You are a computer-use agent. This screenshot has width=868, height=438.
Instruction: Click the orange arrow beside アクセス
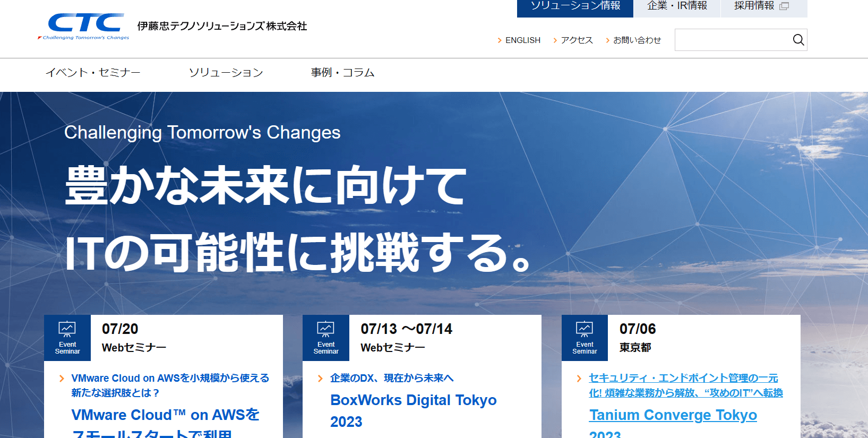(x=555, y=40)
